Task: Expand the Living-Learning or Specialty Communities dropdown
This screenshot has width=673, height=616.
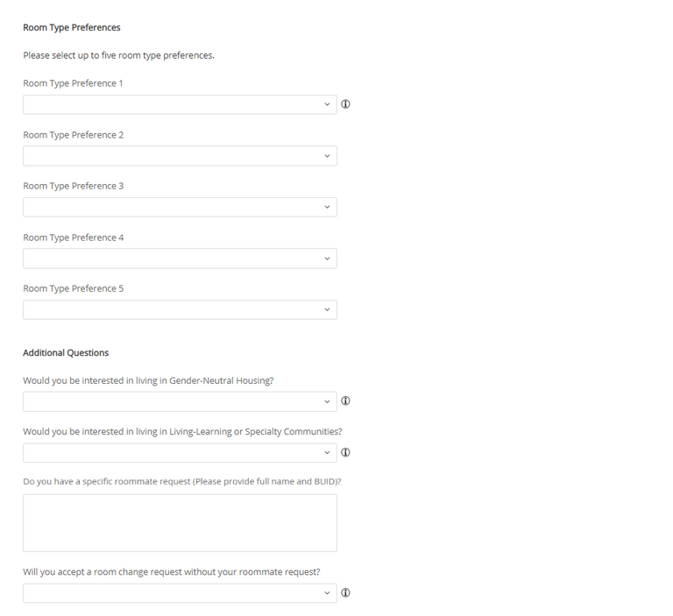Action: [180, 453]
